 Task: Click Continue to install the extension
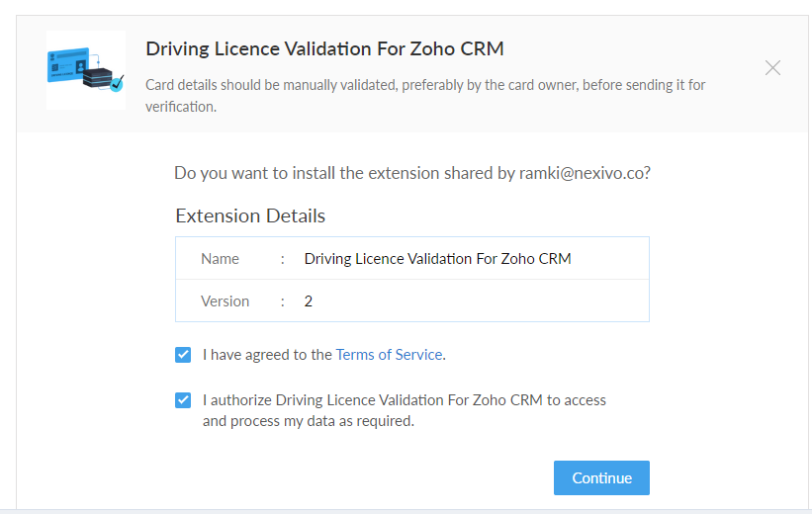point(601,477)
